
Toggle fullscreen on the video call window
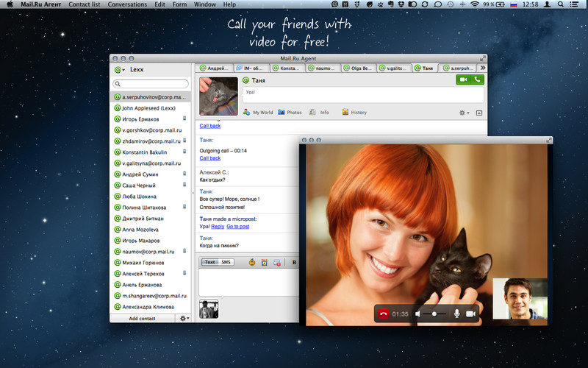pyautogui.click(x=549, y=140)
